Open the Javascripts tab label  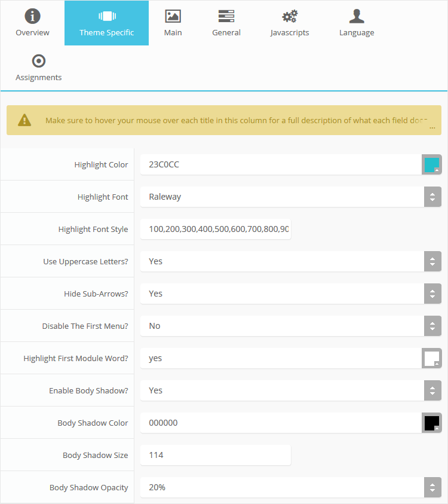(290, 33)
